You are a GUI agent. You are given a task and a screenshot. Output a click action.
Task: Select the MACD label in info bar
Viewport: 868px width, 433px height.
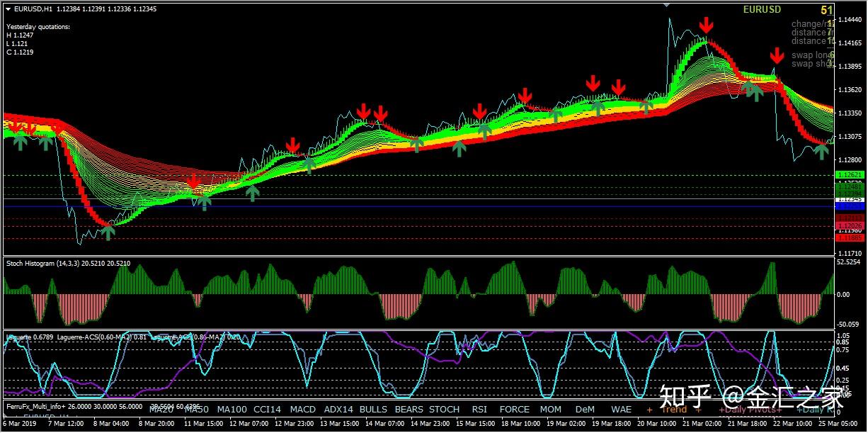pyautogui.click(x=303, y=409)
